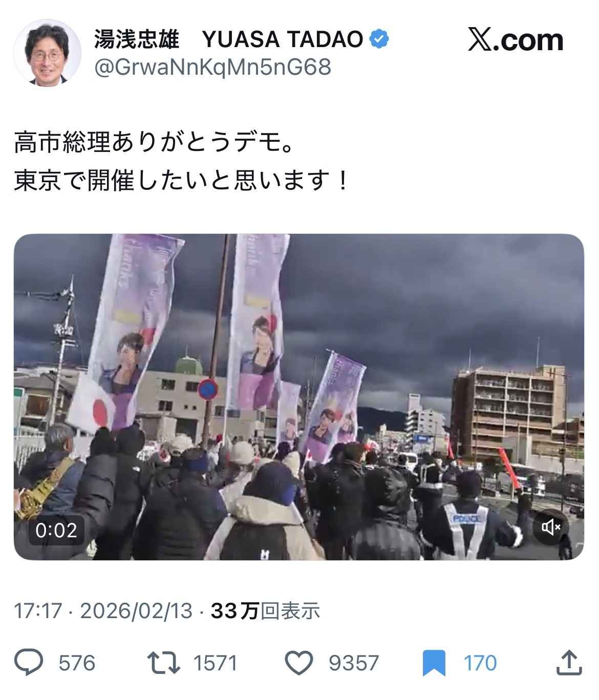Screen dimensions: 599x700
Task: Like the post with heart icon
Action: tap(298, 664)
